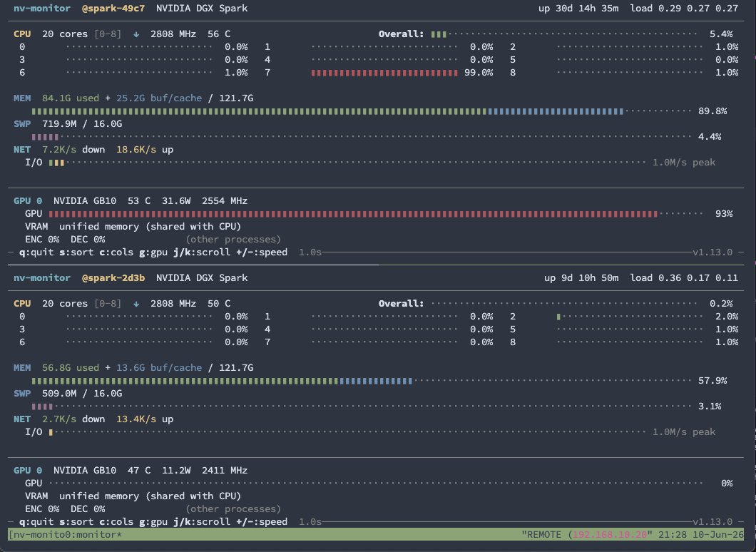Click g:gpu in the spark-49c7 pane

pyautogui.click(x=153, y=252)
